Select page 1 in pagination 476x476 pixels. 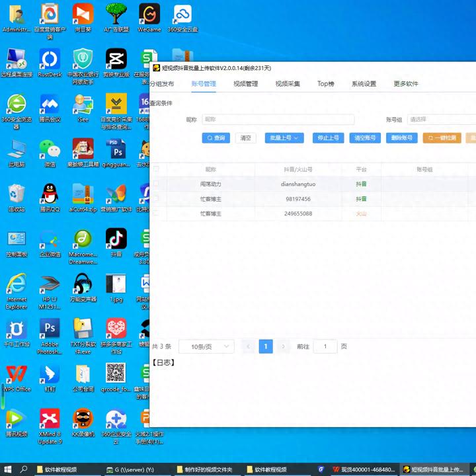tap(266, 346)
